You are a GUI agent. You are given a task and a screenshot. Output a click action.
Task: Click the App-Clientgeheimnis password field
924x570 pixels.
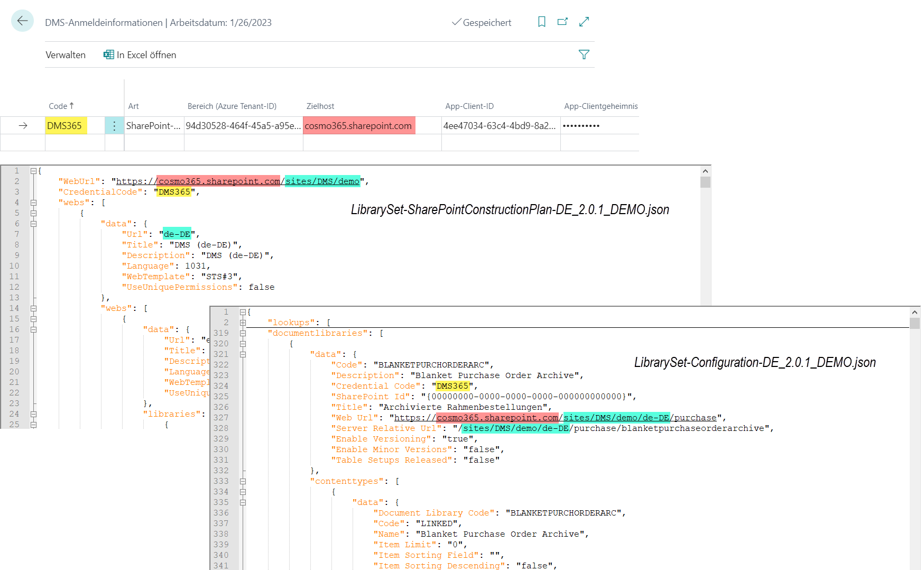[x=581, y=126]
